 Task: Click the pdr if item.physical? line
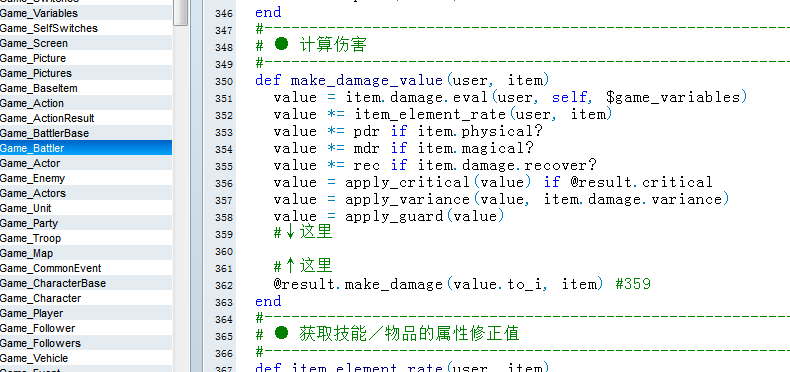tap(408, 132)
